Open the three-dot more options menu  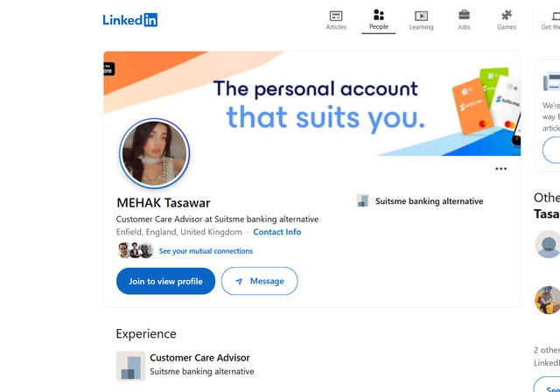coord(500,169)
